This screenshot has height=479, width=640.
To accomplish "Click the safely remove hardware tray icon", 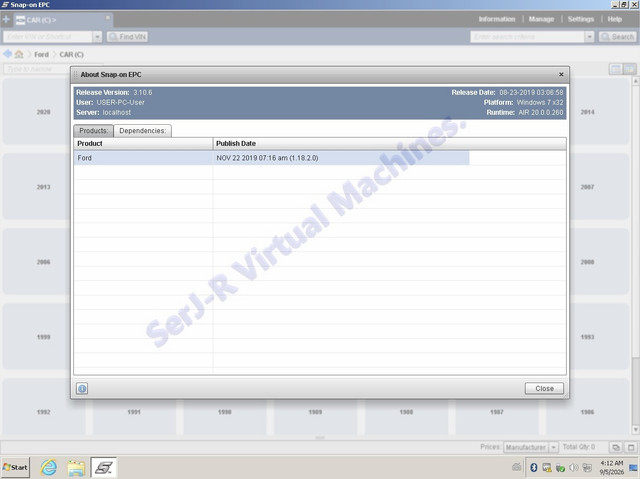I will pyautogui.click(x=560, y=468).
